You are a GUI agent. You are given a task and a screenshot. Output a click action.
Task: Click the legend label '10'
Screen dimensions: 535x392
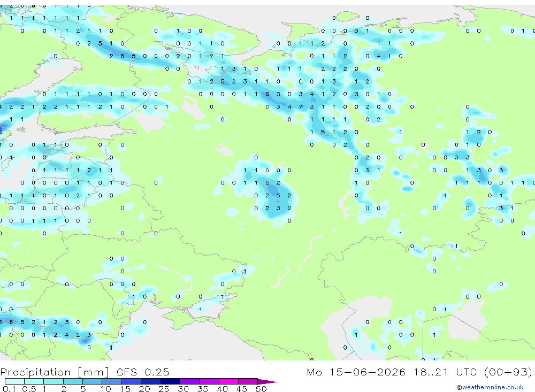click(106, 389)
